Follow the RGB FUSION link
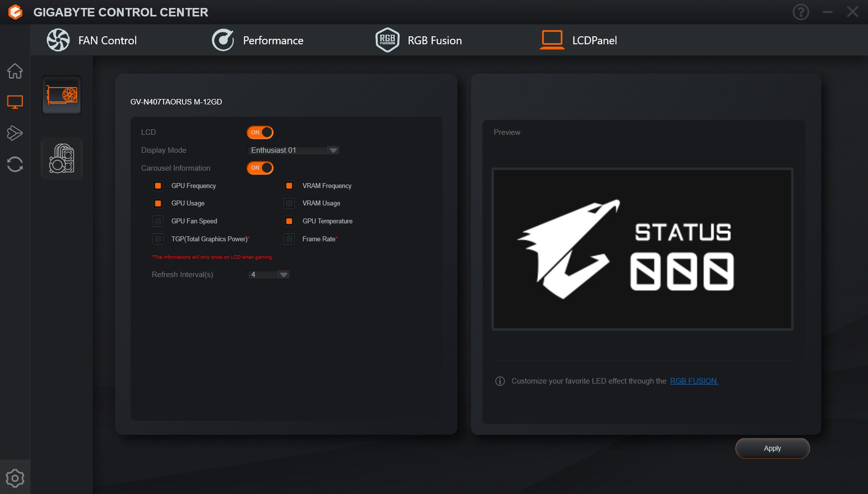This screenshot has height=494, width=868. [x=694, y=381]
